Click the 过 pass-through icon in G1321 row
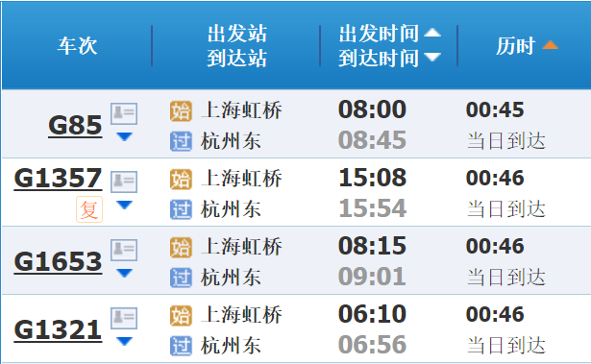Screen dimensions: 591x364 pos(181,347)
